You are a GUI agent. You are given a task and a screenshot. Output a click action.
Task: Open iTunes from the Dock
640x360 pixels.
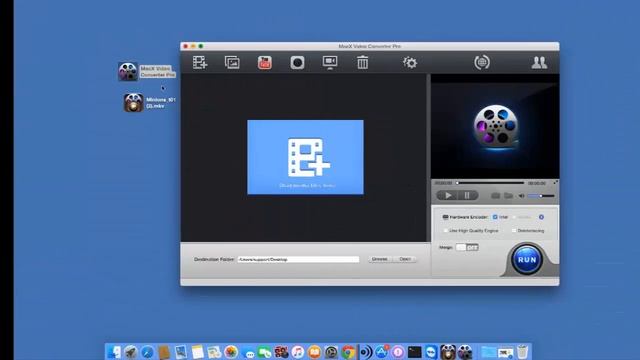click(298, 352)
